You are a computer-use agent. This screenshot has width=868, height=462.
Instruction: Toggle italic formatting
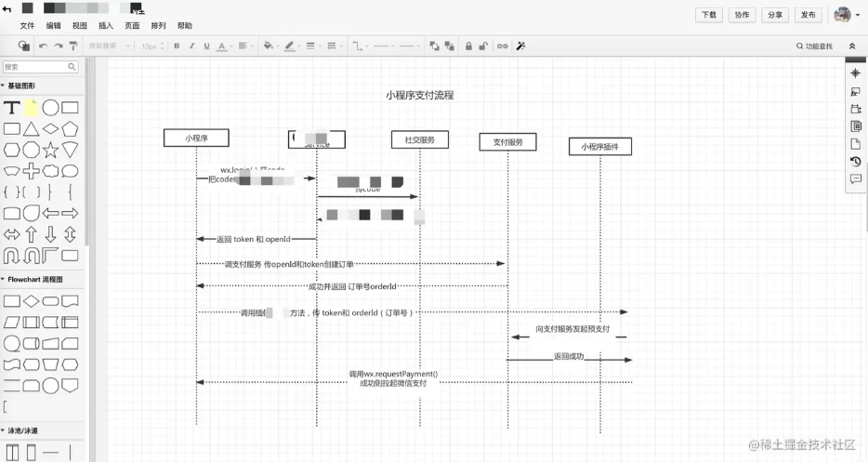pos(191,46)
